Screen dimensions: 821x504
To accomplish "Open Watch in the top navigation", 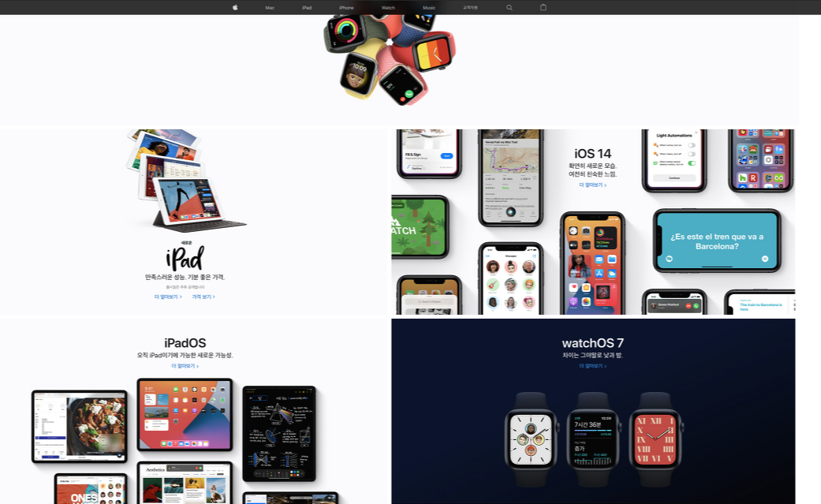I will (388, 8).
